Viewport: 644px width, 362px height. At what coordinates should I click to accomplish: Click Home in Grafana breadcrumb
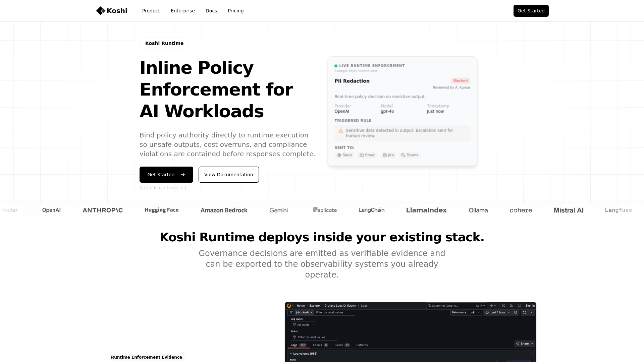[x=301, y=306]
